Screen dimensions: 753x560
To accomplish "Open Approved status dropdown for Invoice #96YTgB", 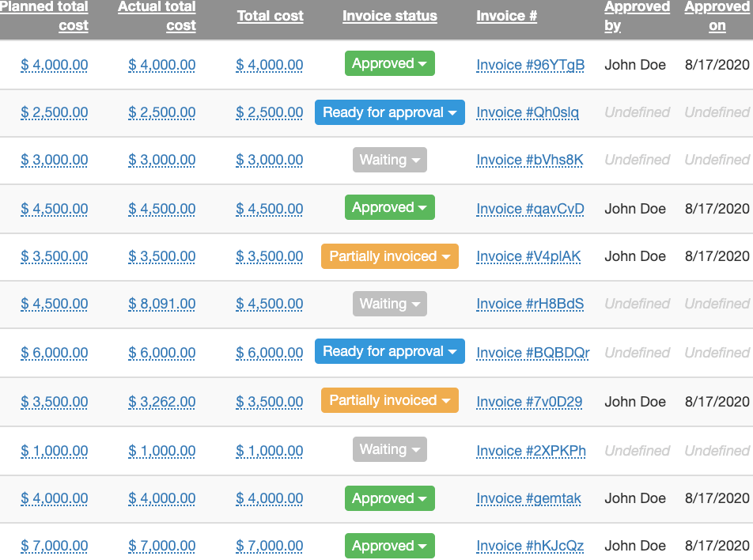I will pos(390,64).
